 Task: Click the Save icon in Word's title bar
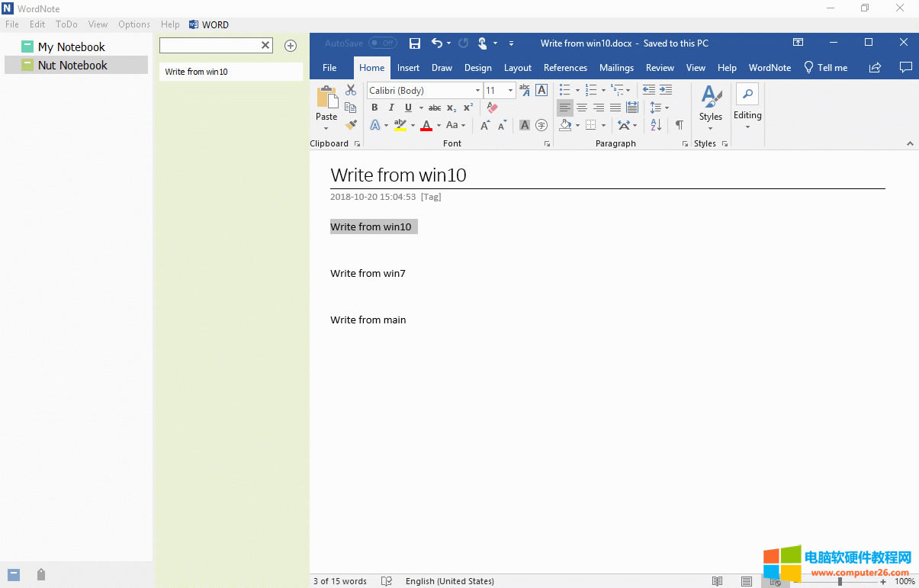(x=415, y=43)
